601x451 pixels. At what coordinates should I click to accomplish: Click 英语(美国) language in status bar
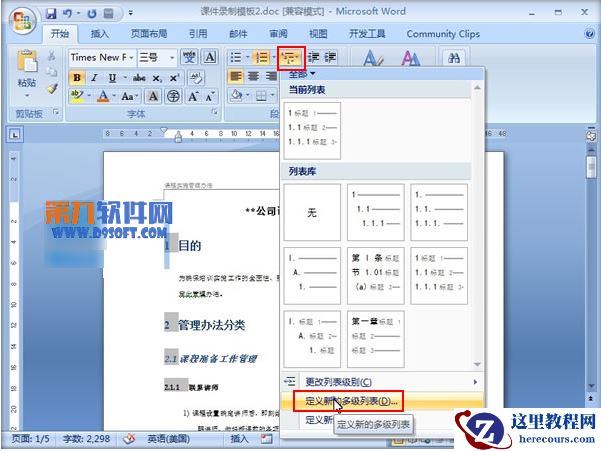(x=168, y=439)
